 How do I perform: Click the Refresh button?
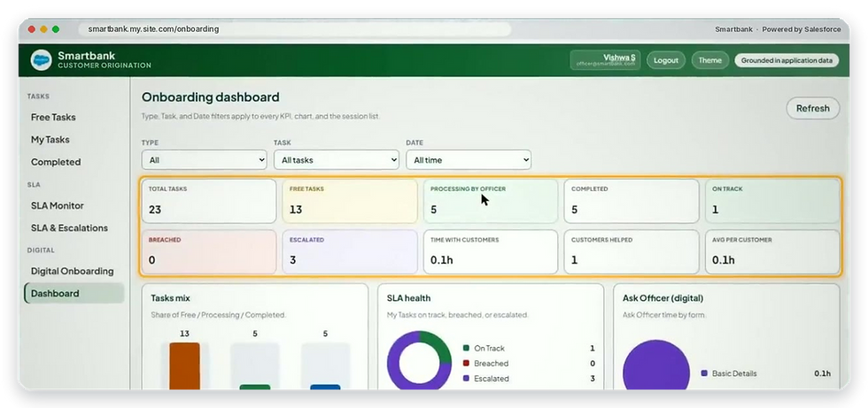point(813,108)
